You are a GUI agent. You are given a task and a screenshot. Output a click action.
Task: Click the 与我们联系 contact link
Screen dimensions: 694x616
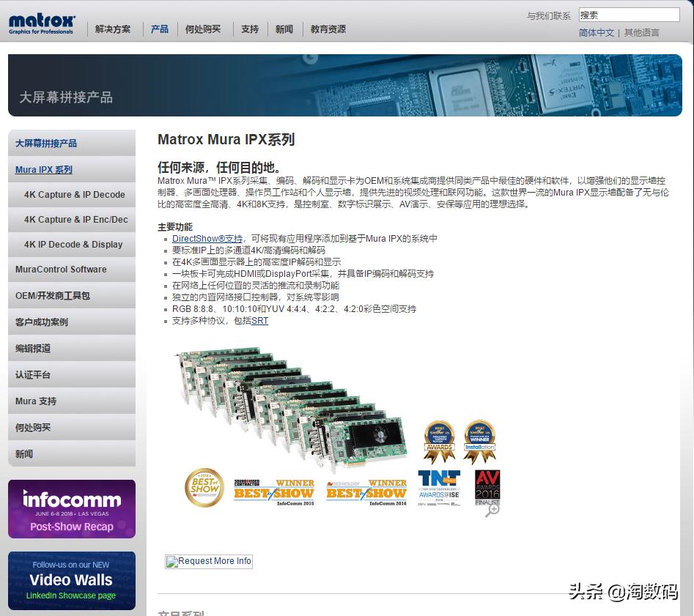(547, 14)
